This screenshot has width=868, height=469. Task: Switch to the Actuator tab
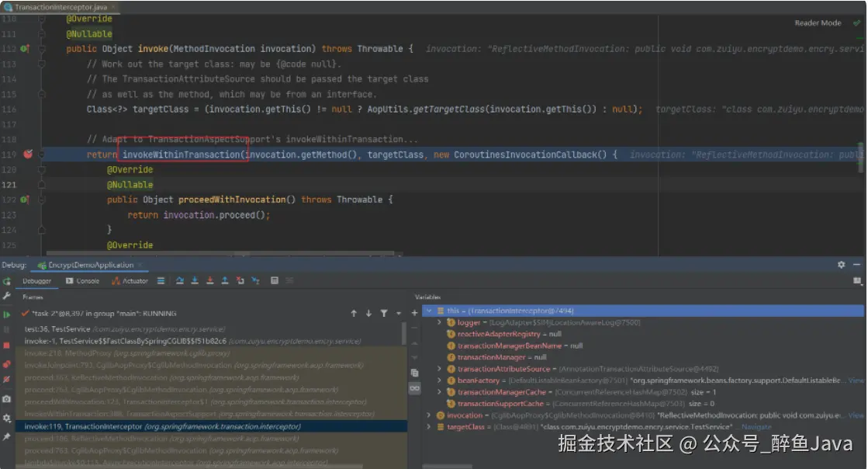coord(130,281)
